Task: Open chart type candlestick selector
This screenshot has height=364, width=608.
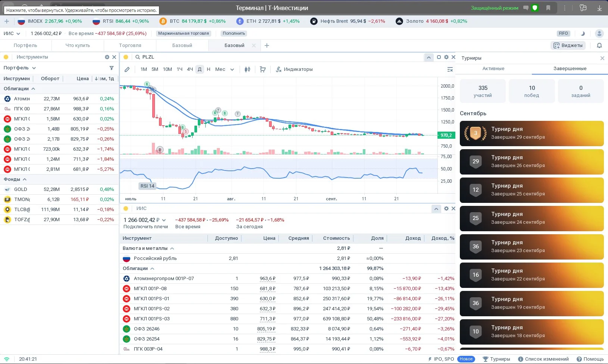Action: pyautogui.click(x=247, y=69)
